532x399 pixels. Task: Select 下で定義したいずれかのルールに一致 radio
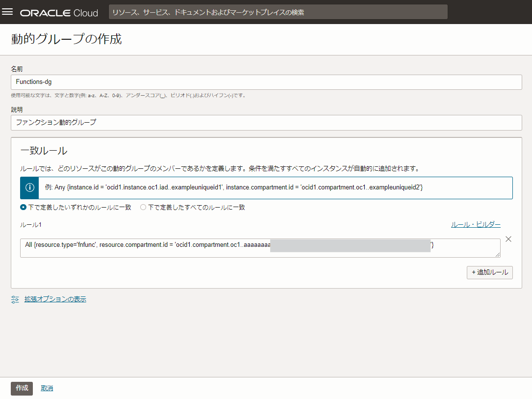point(23,207)
